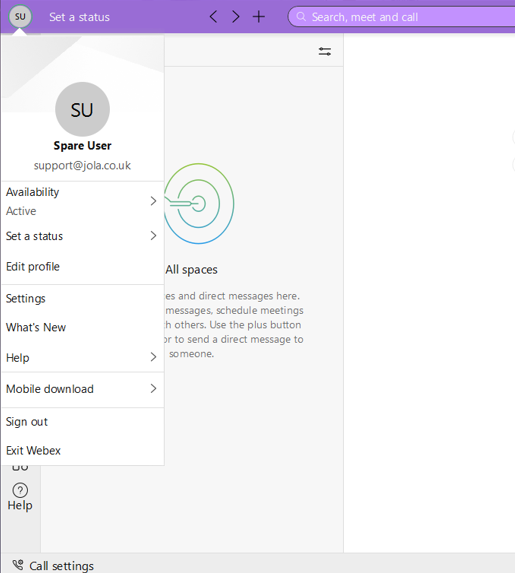Go back with the left arrow
This screenshot has width=515, height=573.
[x=213, y=16]
